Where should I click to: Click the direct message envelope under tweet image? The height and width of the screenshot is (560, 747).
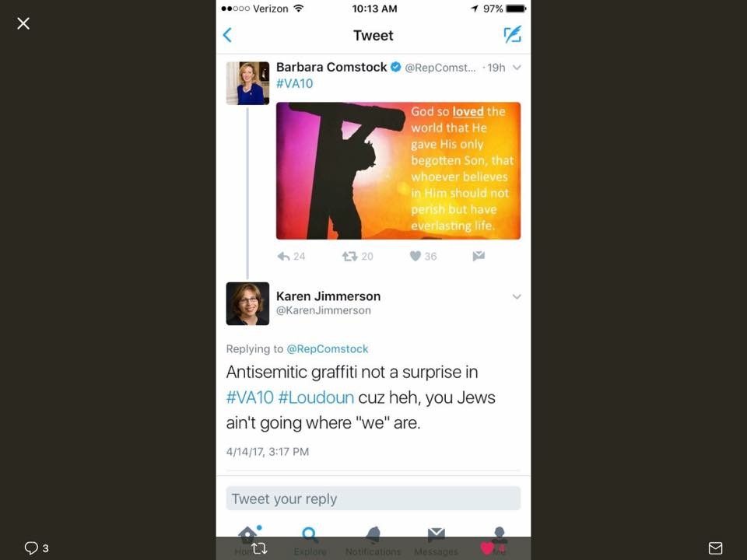point(479,256)
